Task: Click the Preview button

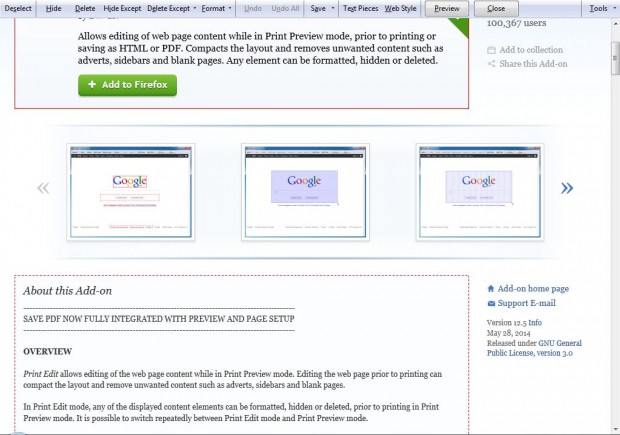Action: pos(447,8)
